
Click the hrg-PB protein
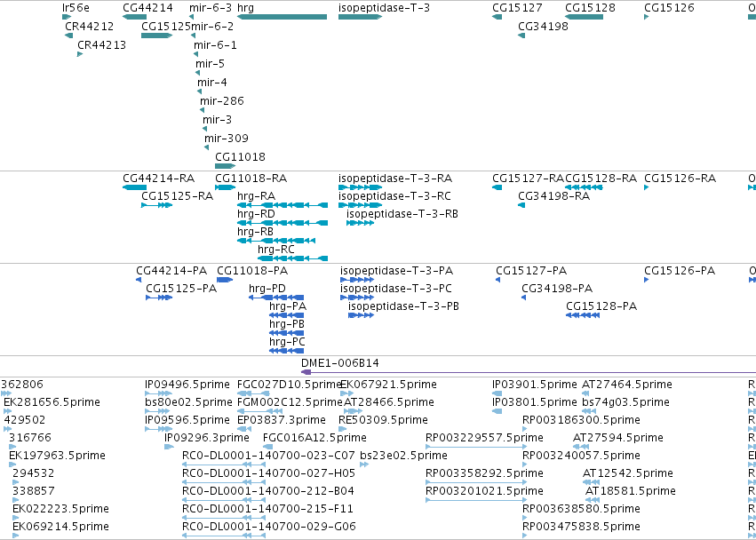coord(286,333)
